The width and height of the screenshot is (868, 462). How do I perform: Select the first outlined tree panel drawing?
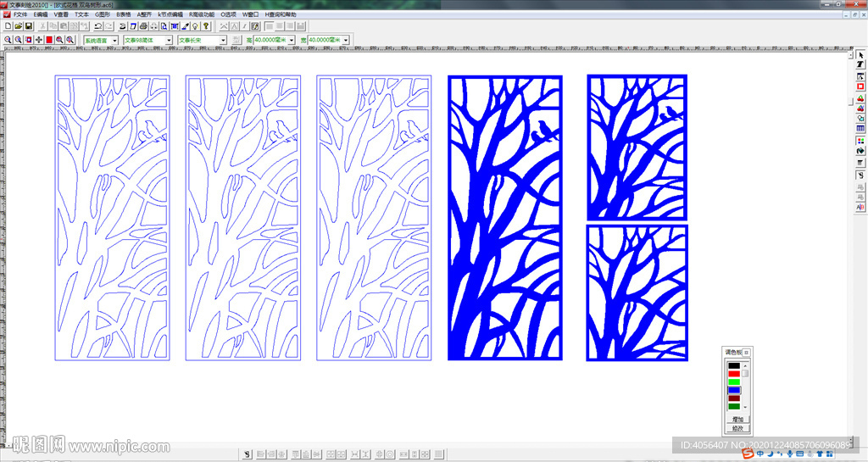pos(113,218)
